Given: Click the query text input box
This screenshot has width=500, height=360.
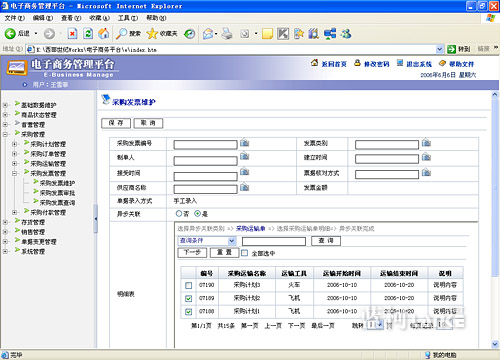Looking at the screenshot, I should [274, 241].
